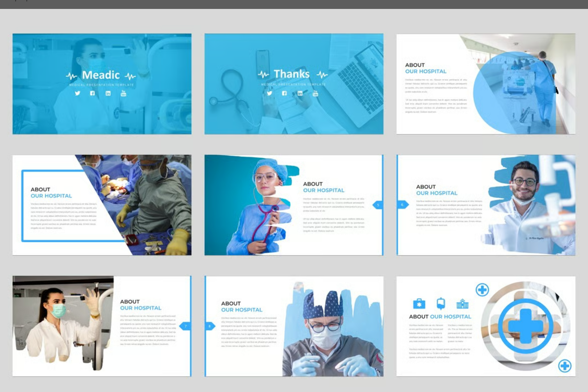This screenshot has height=392, width=588.
Task: Click page number 6 marker on dentist slide
Action: pyautogui.click(x=403, y=205)
